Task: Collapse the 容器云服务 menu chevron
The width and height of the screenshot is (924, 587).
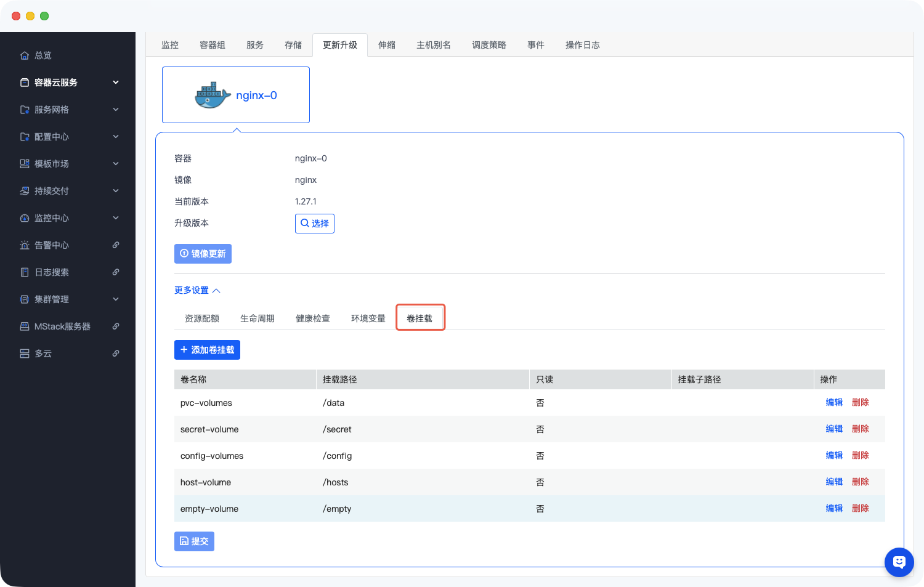Action: pyautogui.click(x=116, y=83)
